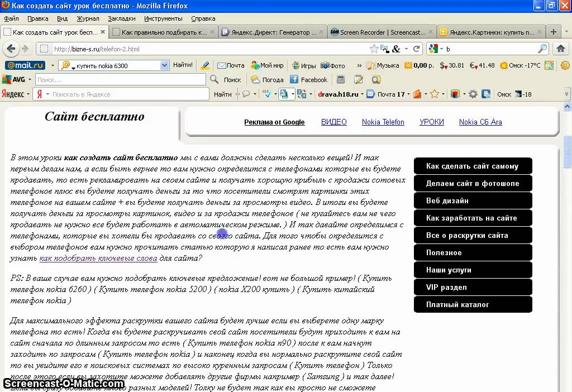Viewport: 572px width, 392px height.
Task: Click the Yandex bar bookmarks star
Action: tap(435, 94)
